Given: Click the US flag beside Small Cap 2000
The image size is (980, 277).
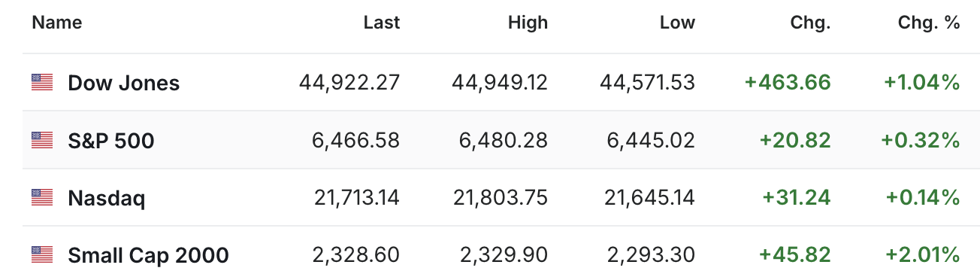Looking at the screenshot, I should click(x=42, y=255).
